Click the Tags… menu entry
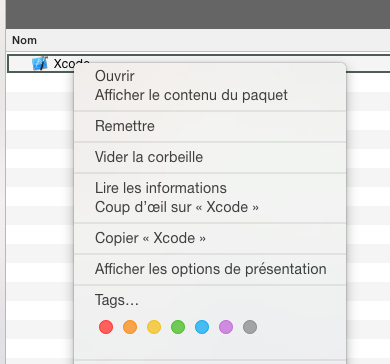Image resolution: width=390 pixels, height=364 pixels. 117,300
